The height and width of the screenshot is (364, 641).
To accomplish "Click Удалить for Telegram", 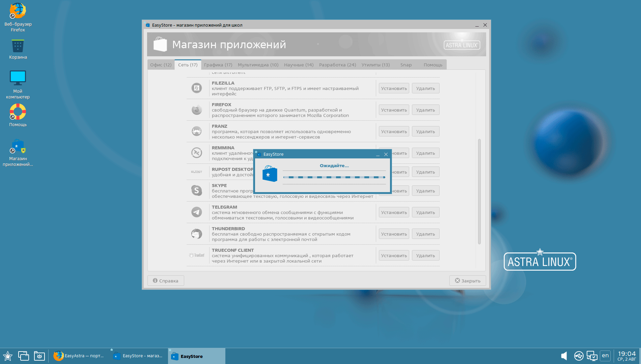I will 426,212.
